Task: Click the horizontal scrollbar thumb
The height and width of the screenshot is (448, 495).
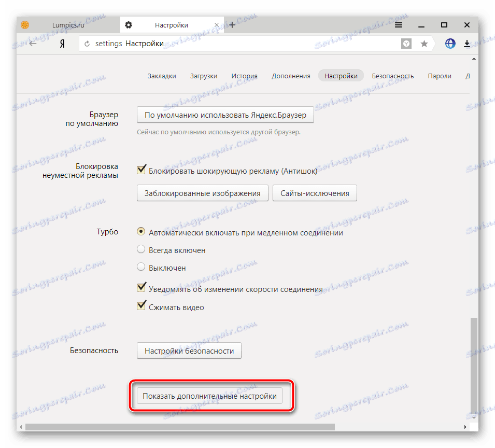Action: coord(180,427)
